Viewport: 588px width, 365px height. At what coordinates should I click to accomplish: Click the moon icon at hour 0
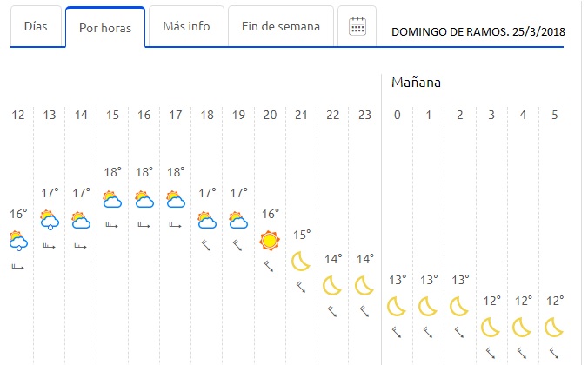[397, 307]
